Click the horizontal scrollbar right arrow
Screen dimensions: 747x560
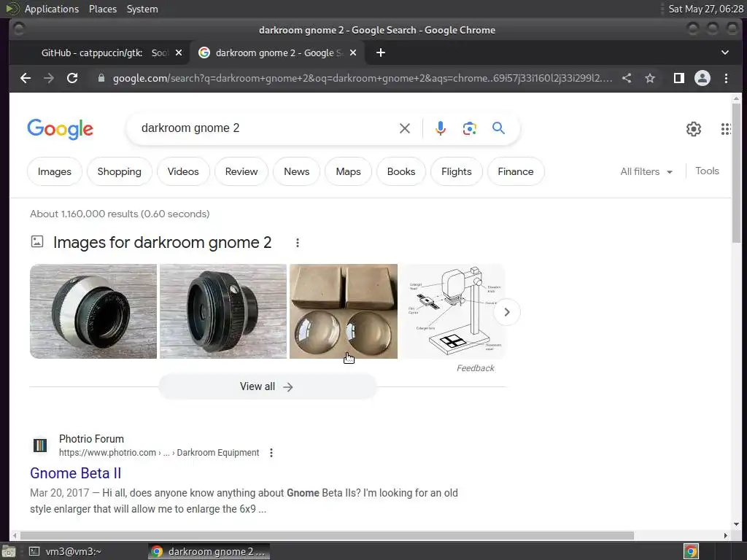[726, 535]
